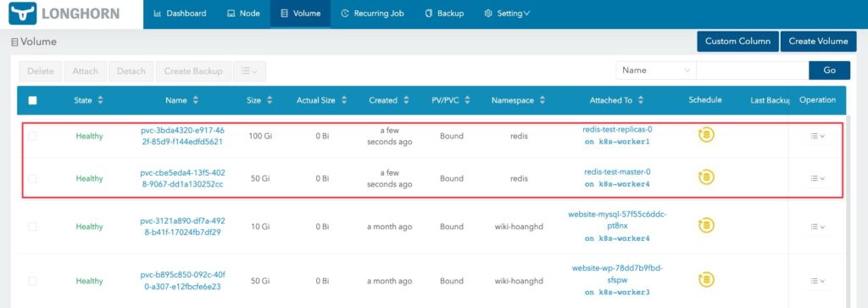This screenshot has width=868, height=308.
Task: Sort by Created column arrows
Action: pos(406,100)
